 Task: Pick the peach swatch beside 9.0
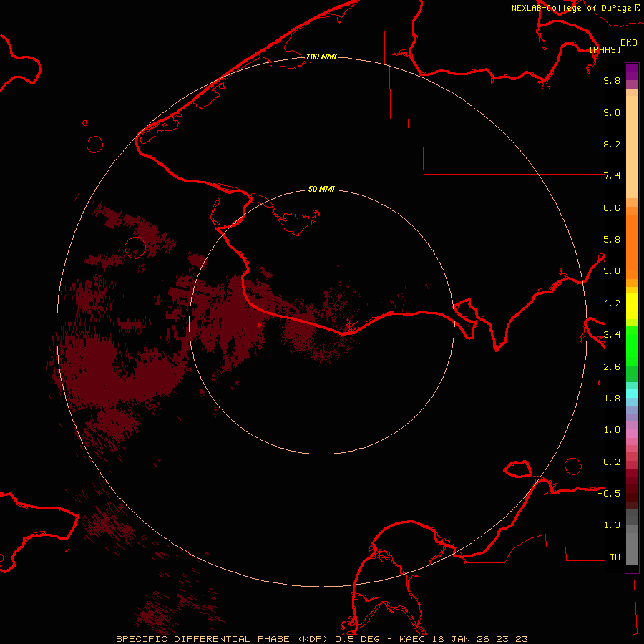click(632, 112)
